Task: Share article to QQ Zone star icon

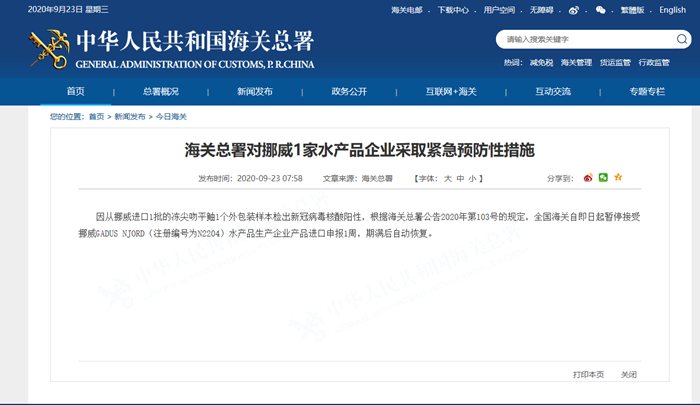Action: tap(618, 178)
